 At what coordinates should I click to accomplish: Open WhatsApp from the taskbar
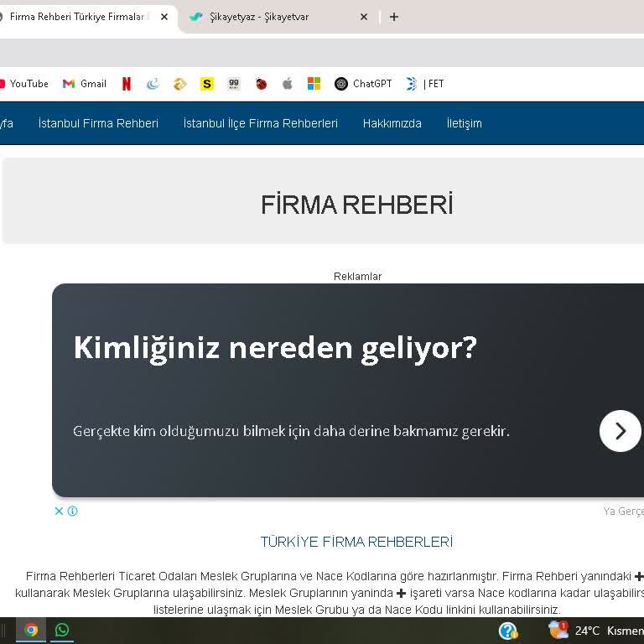(62, 630)
